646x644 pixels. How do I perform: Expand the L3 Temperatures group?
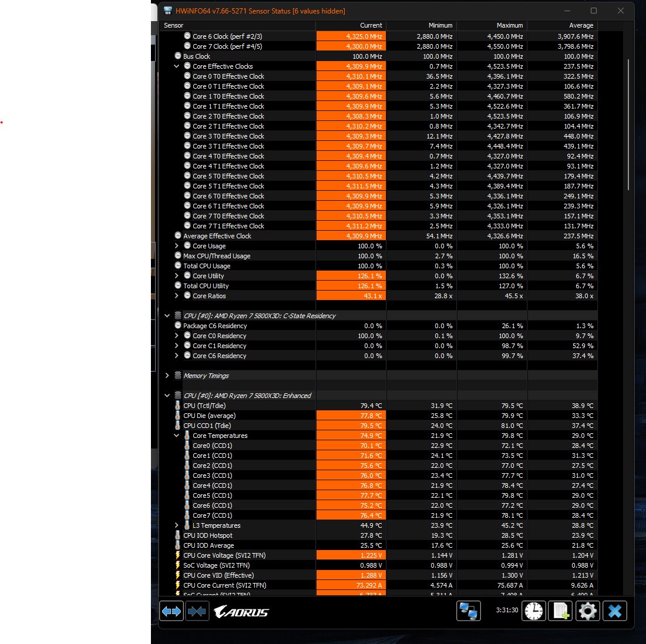click(177, 525)
